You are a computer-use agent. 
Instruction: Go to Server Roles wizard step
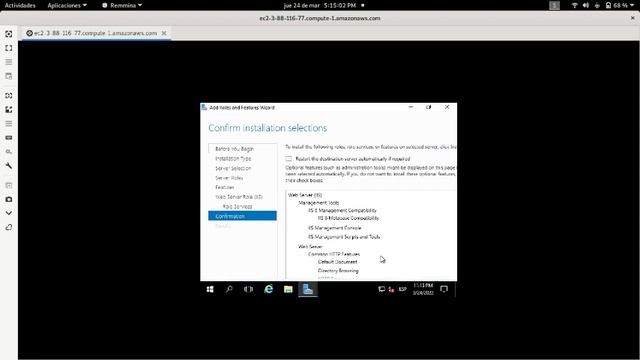(x=229, y=178)
